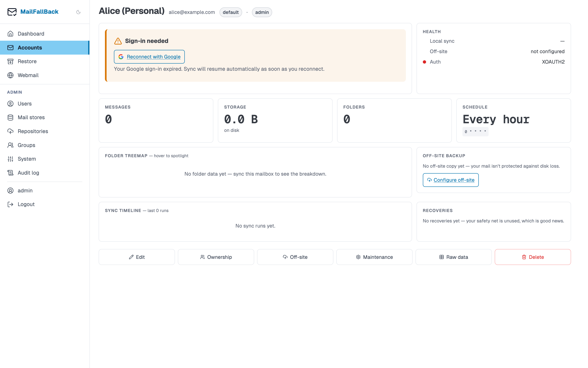Click the 0.0 B storage value
Image resolution: width=588 pixels, height=368 pixels.
point(241,119)
